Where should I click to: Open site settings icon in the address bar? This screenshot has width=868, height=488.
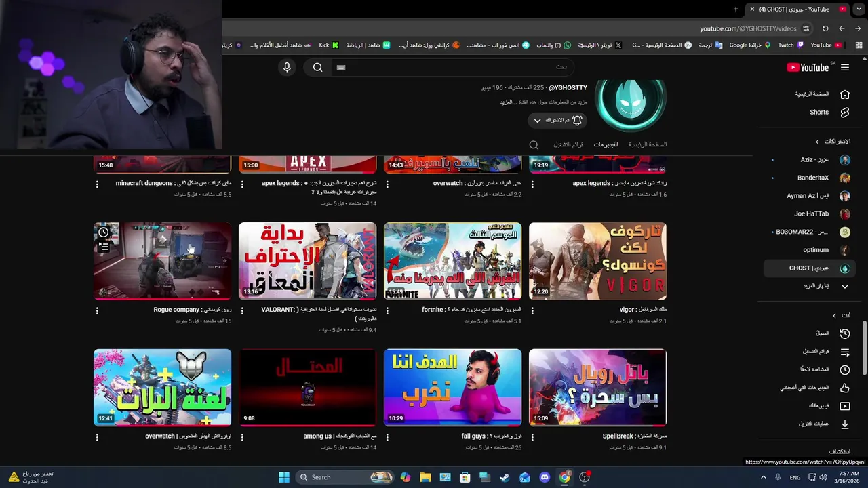(x=806, y=28)
